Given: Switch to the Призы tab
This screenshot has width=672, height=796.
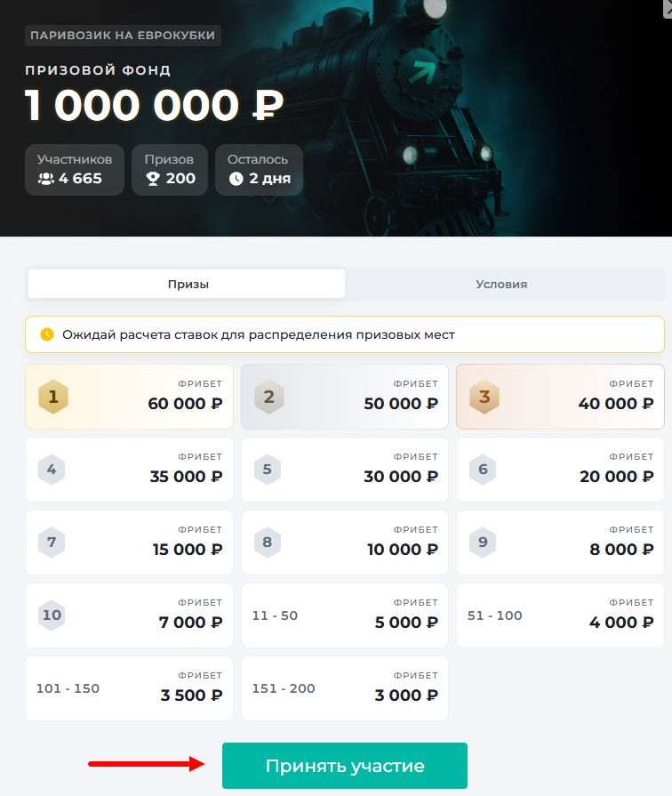Looking at the screenshot, I should [188, 285].
